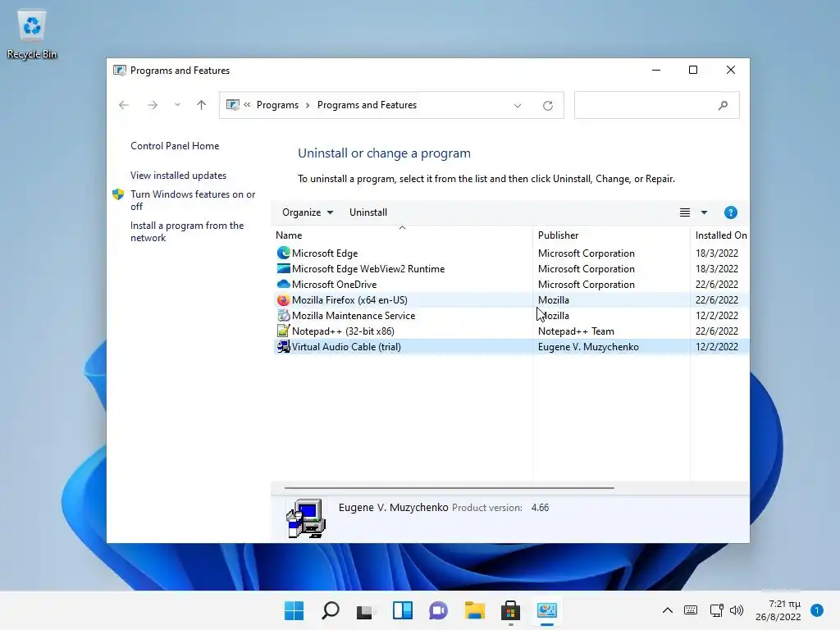Viewport: 840px width, 630px height.
Task: Select the Notepad++ (32-bit x86) entry
Action: click(343, 331)
